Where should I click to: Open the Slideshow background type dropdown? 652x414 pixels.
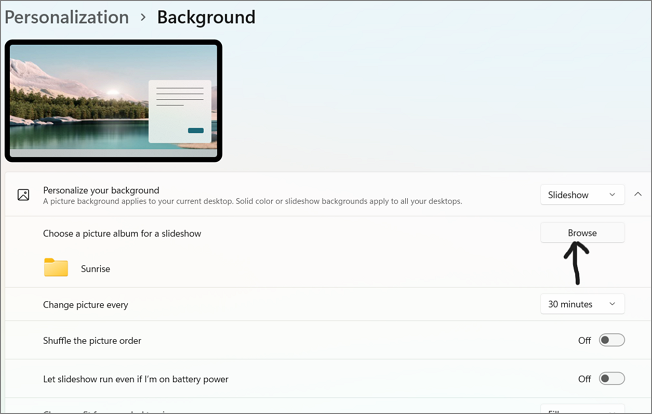click(x=582, y=195)
